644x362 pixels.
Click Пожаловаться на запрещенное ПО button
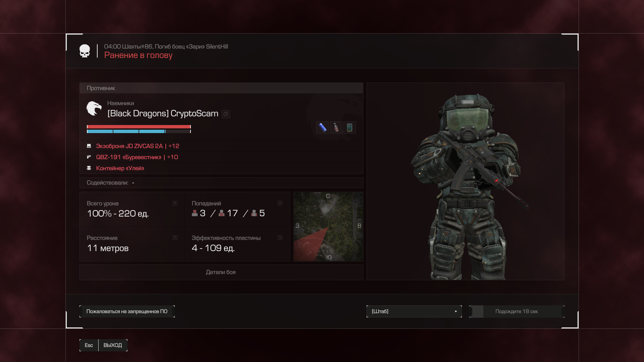click(x=127, y=311)
